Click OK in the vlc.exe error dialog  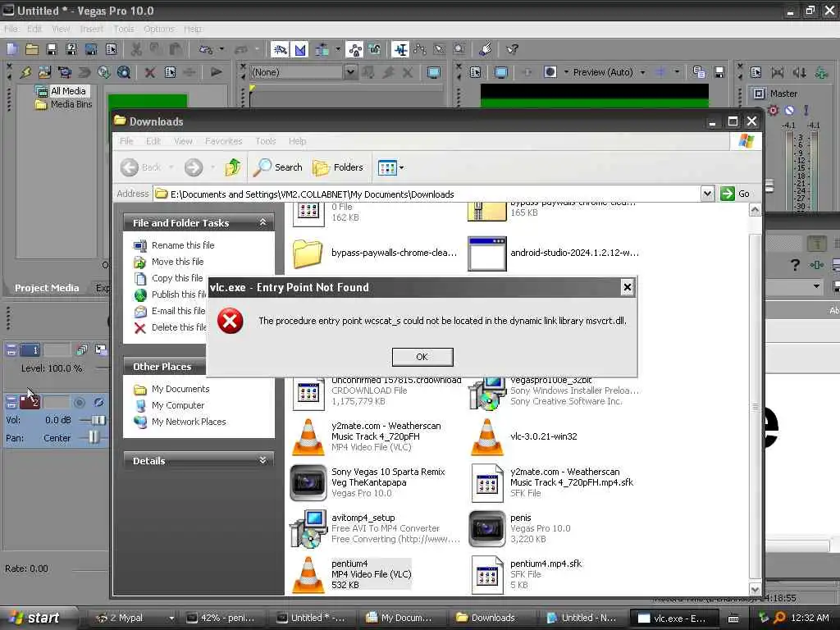tap(422, 357)
